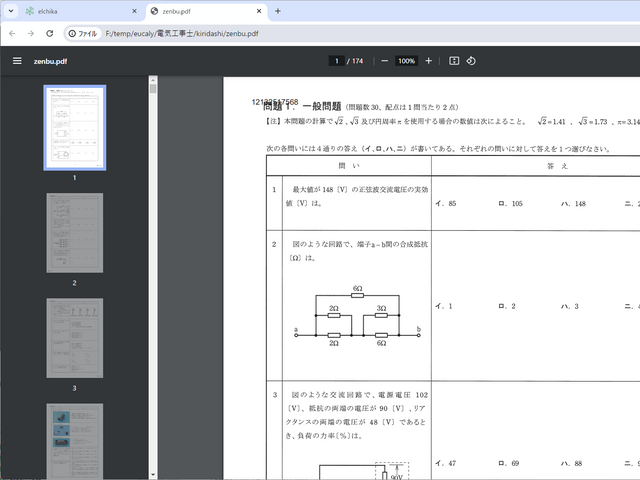Click the 答え column header

[557, 166]
